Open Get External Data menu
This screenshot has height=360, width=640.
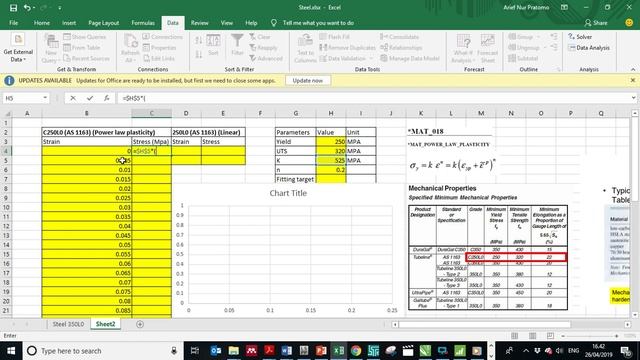18,49
